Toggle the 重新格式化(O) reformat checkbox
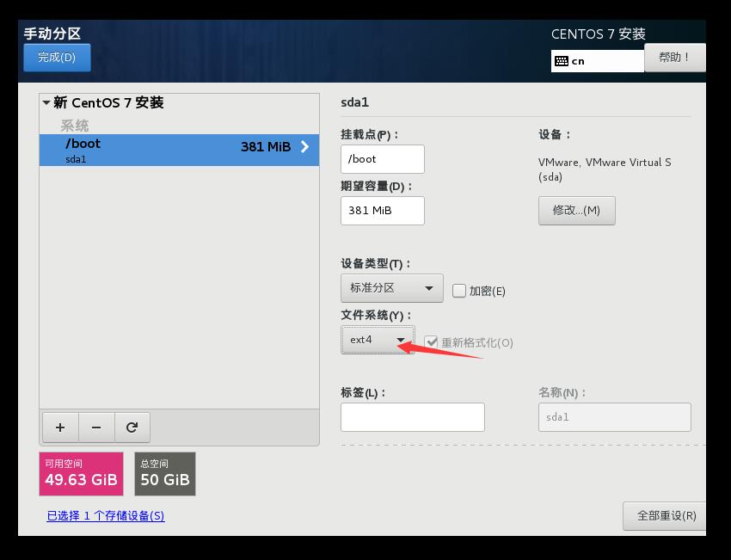731x560 pixels. (x=432, y=342)
